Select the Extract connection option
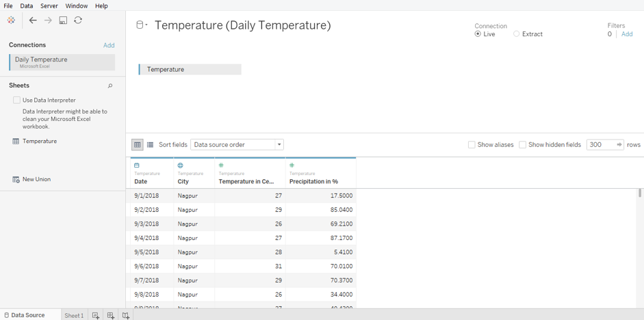644x320 pixels. (x=517, y=34)
